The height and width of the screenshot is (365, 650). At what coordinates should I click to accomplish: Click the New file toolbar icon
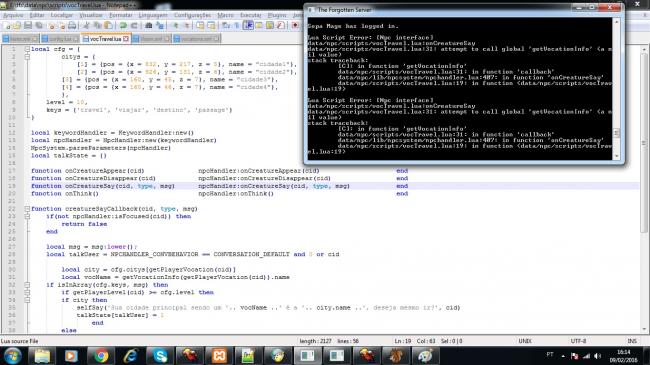pyautogui.click(x=8, y=26)
